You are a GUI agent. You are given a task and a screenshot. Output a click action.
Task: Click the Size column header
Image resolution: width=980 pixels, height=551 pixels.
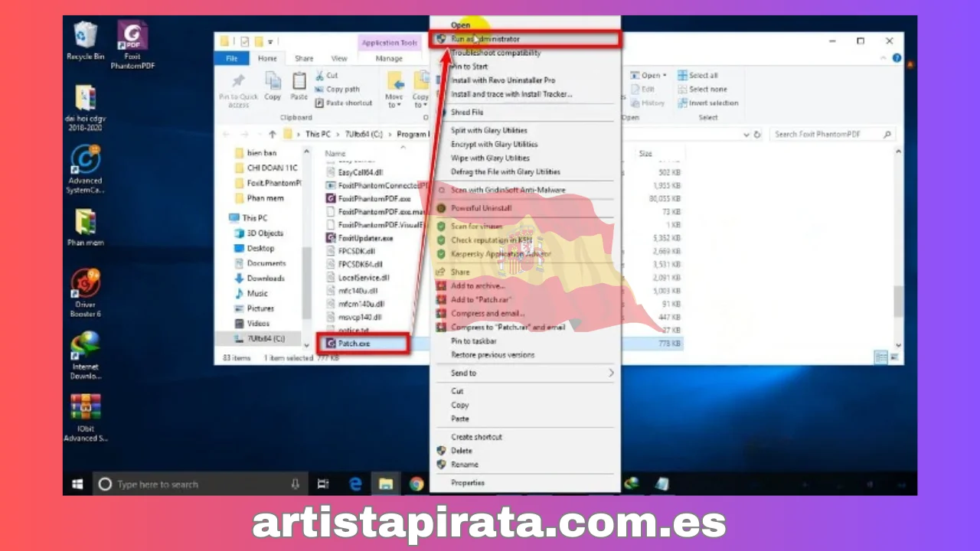click(x=647, y=154)
